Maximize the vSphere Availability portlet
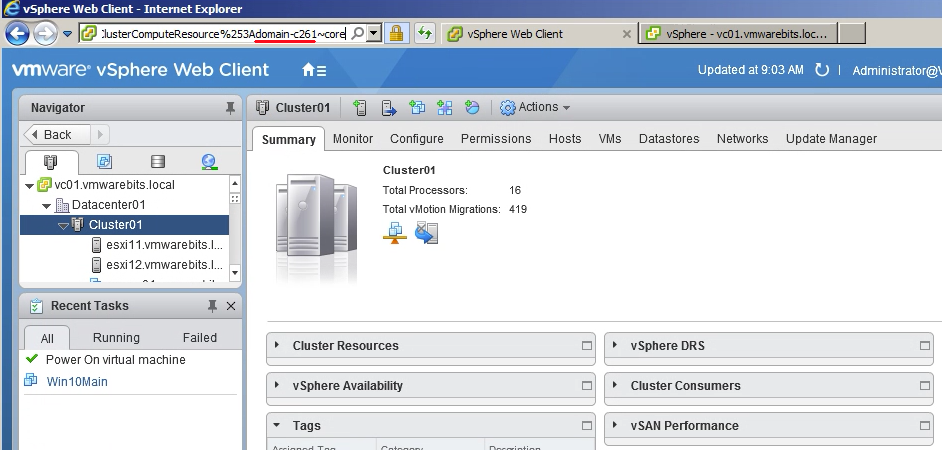The height and width of the screenshot is (450, 942). (587, 386)
